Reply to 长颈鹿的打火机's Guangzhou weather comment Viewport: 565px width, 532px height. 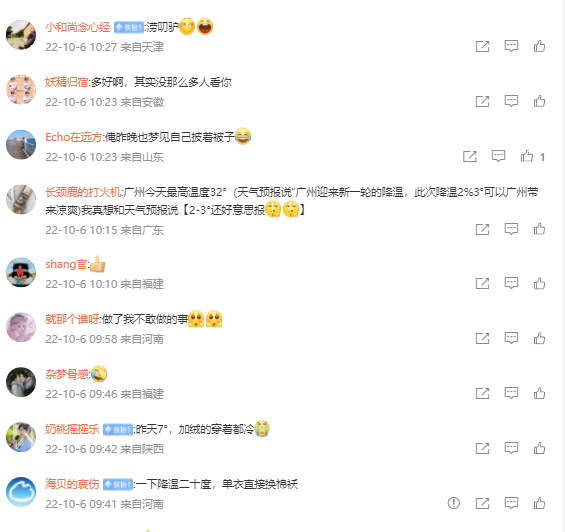[x=511, y=229]
